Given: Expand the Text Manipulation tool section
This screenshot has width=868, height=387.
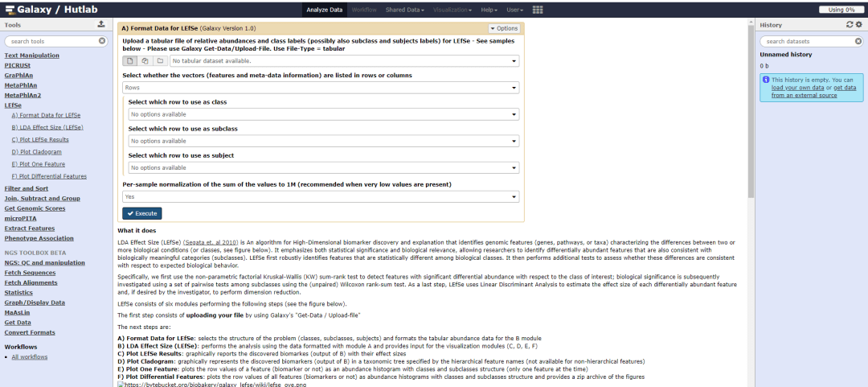Looking at the screenshot, I should pos(32,56).
